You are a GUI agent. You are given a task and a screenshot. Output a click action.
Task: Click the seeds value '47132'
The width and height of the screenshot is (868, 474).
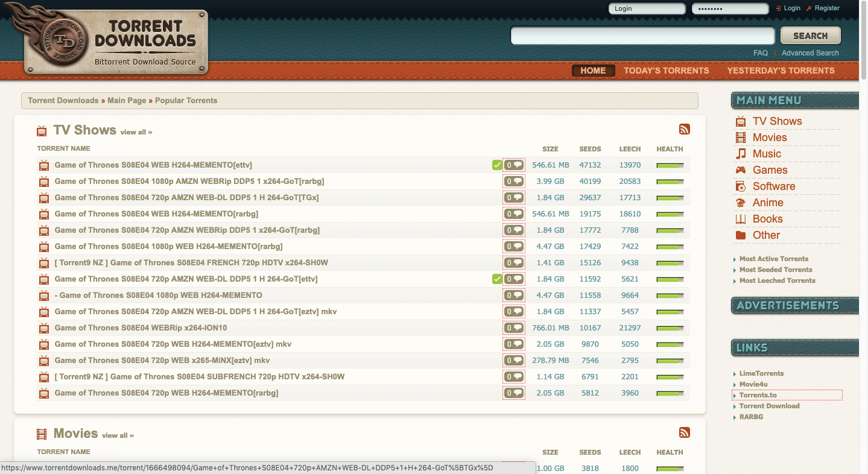[590, 165]
